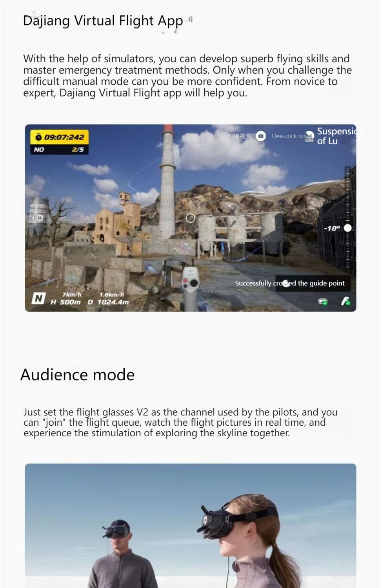
Task: Open the virtual flight simulator screenshot
Action: [191, 218]
